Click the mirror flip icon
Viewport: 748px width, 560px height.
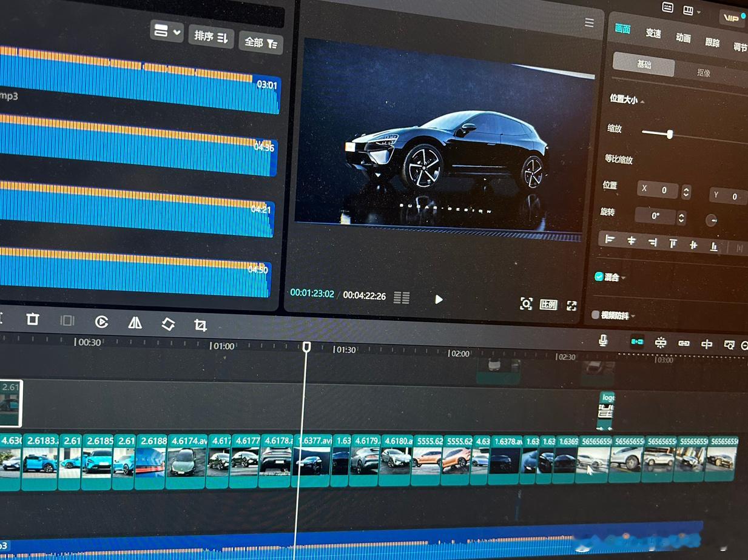tap(135, 323)
